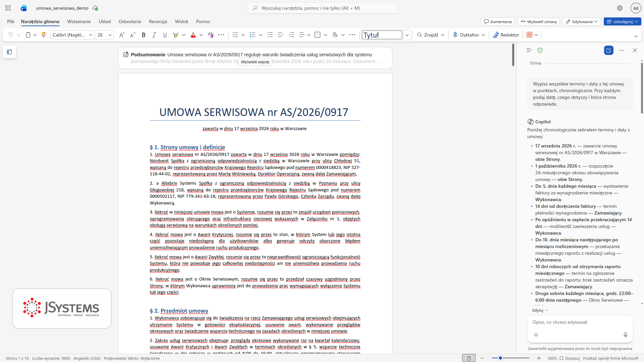Open the app launcher grid
644x362 pixels.
(x=8, y=8)
